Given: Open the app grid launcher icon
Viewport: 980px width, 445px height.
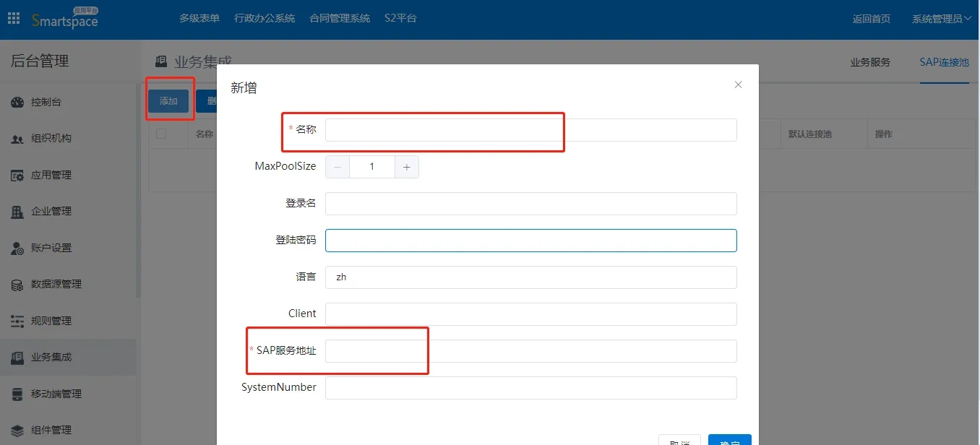Looking at the screenshot, I should click(x=14, y=19).
